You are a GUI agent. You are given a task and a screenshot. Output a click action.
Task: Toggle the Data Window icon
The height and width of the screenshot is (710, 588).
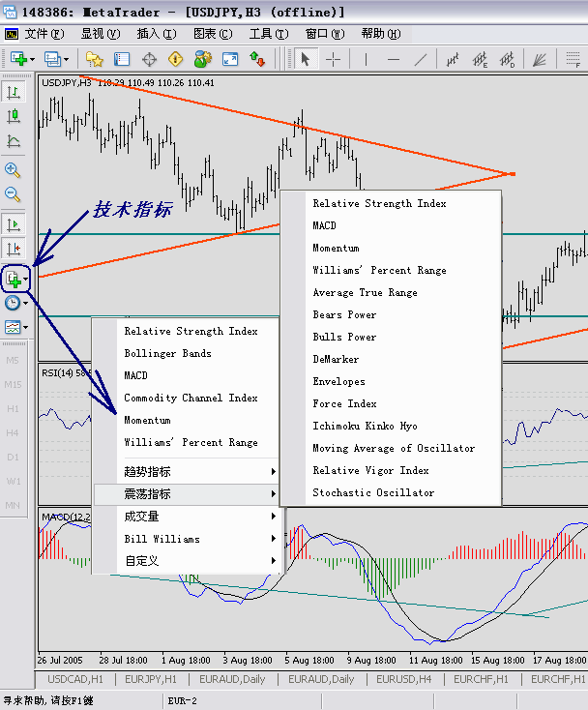pos(122,59)
